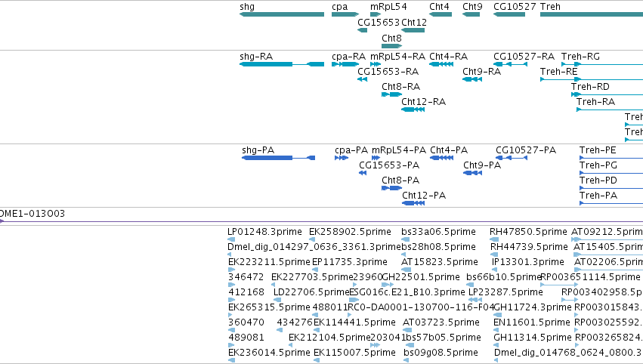Viewport: 643px width, 364px height.
Task: Select the EN11601.5prime EST glyph
Action: click(497, 329)
